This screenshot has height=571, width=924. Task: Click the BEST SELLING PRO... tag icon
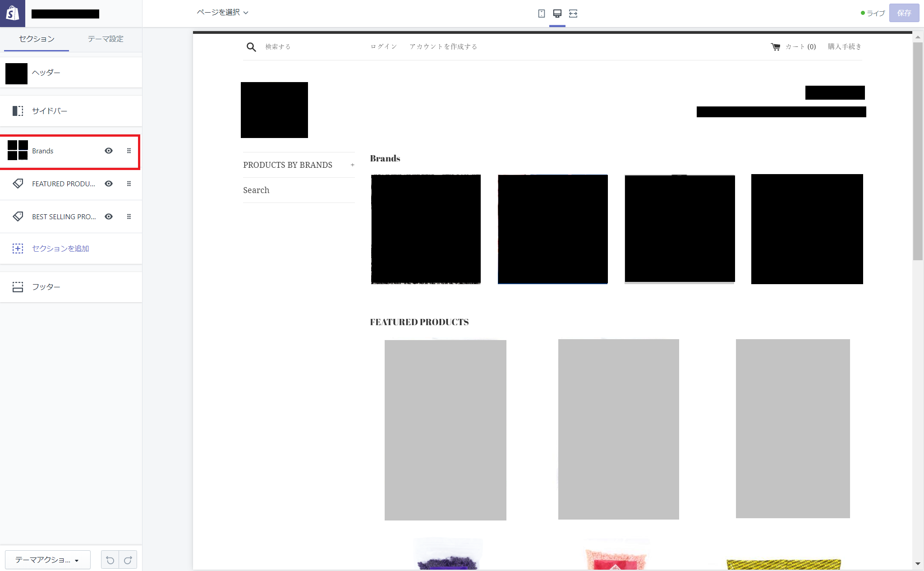18,216
